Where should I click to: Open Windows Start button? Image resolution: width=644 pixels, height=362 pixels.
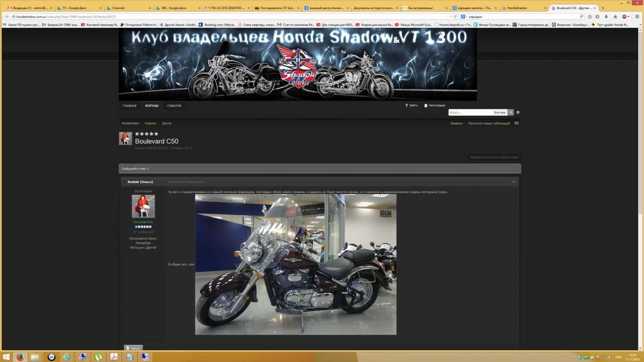click(x=6, y=357)
